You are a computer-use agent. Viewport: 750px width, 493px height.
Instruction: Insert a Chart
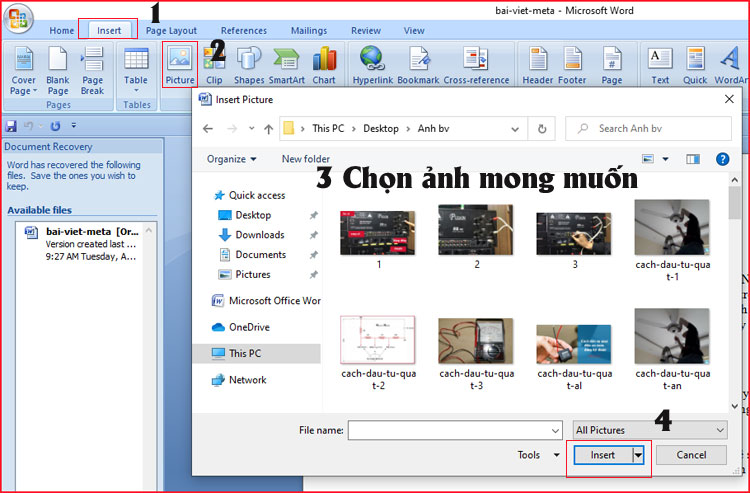tap(324, 65)
